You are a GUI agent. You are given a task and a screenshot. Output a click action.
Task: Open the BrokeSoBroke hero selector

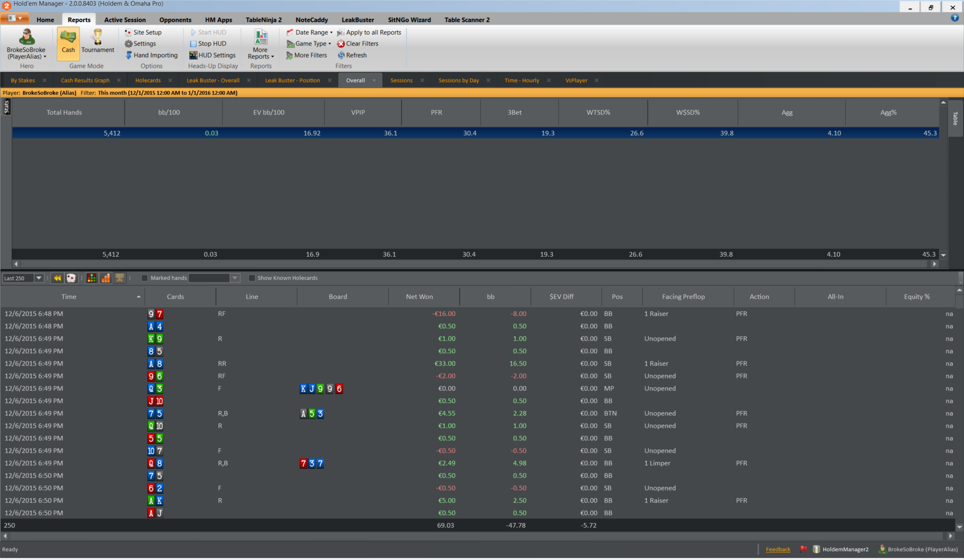[26, 44]
